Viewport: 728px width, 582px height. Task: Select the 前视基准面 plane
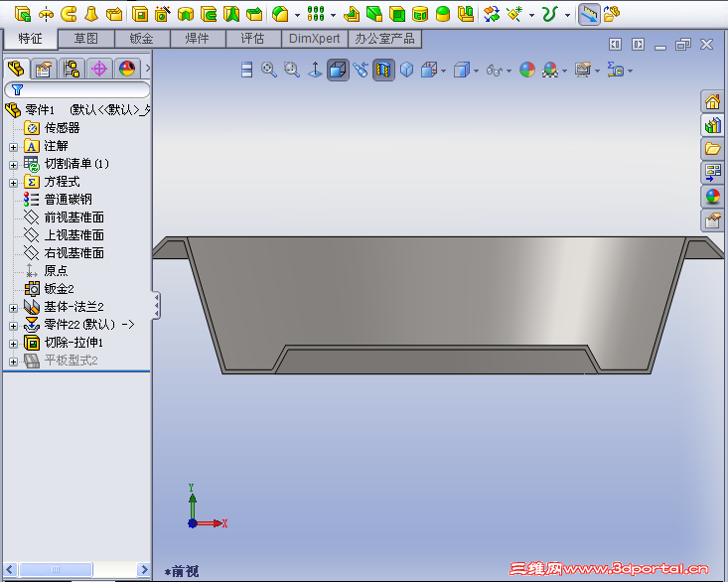pyautogui.click(x=64, y=218)
